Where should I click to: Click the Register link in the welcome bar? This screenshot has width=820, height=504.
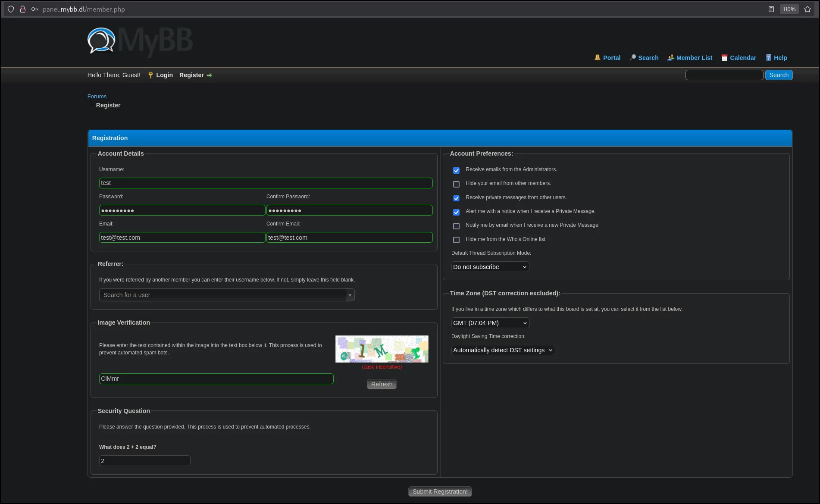tap(191, 75)
